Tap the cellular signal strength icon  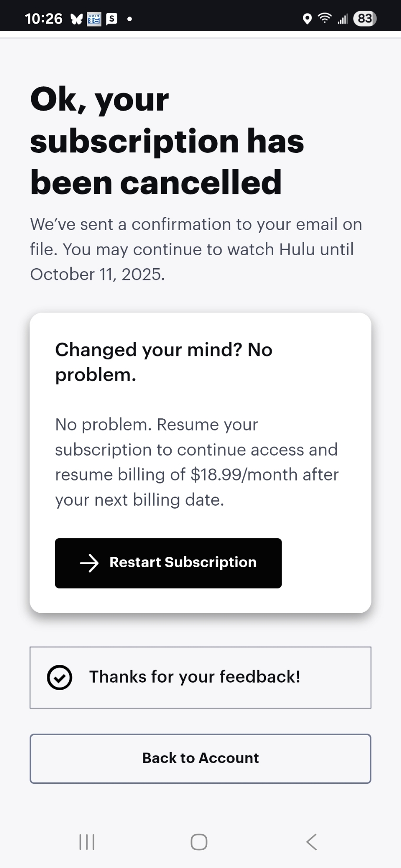pos(343,19)
